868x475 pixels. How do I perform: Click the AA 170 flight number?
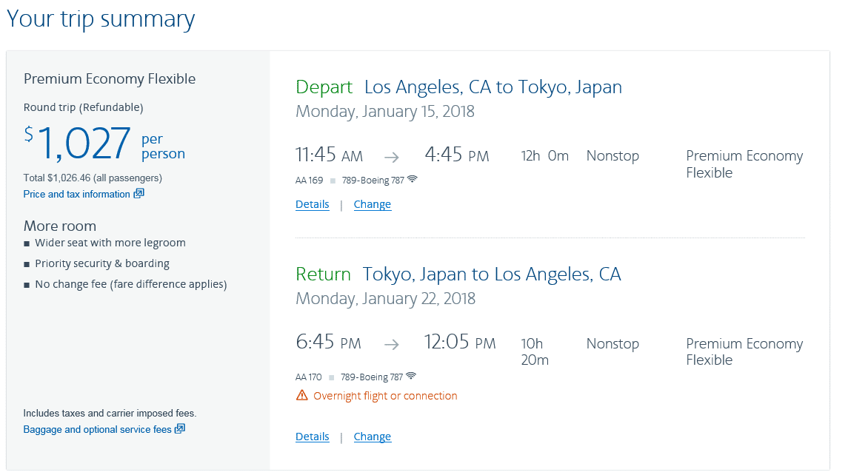tap(309, 377)
